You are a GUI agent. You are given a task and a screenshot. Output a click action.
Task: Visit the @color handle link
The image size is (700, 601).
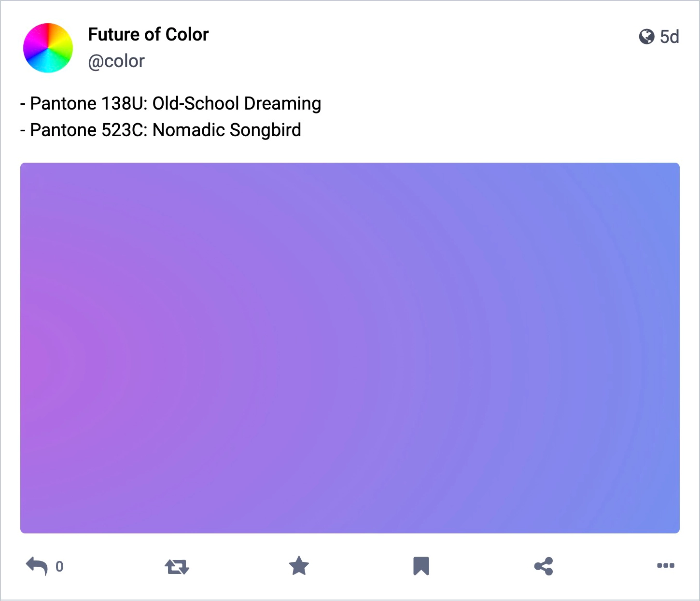(x=116, y=61)
